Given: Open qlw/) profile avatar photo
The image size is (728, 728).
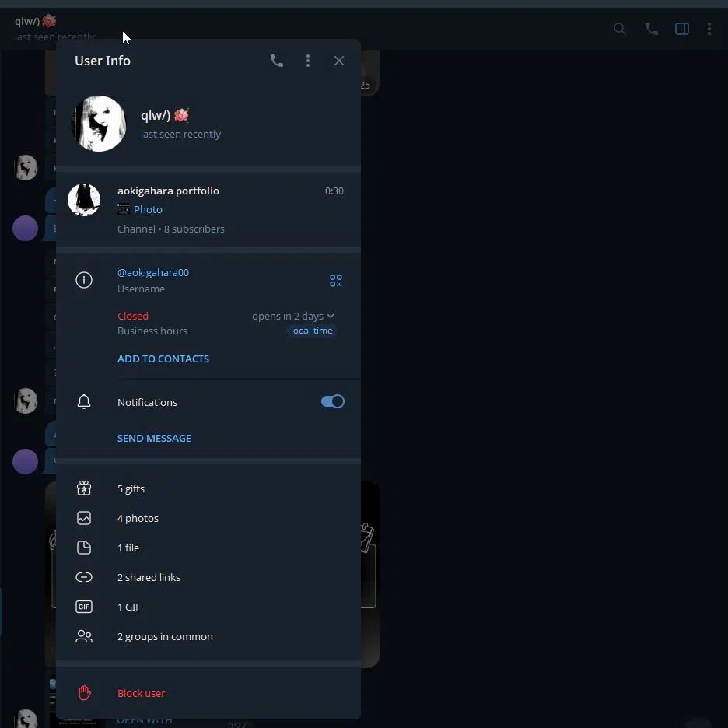Looking at the screenshot, I should pos(99,124).
